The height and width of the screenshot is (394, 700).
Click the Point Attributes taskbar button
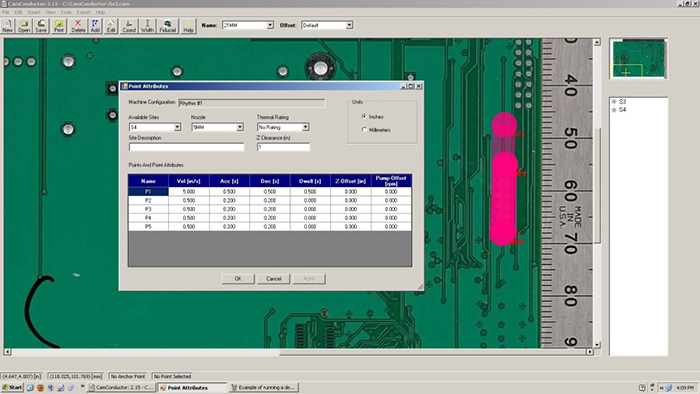coord(192,388)
